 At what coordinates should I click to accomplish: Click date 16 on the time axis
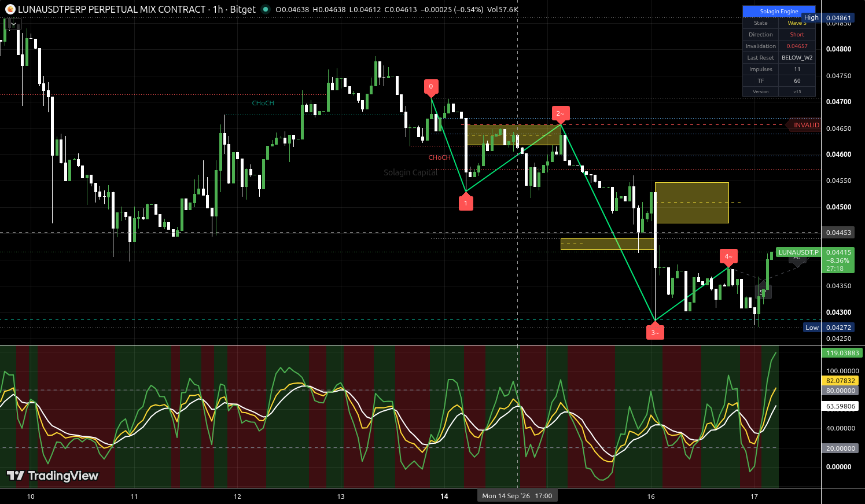click(651, 496)
